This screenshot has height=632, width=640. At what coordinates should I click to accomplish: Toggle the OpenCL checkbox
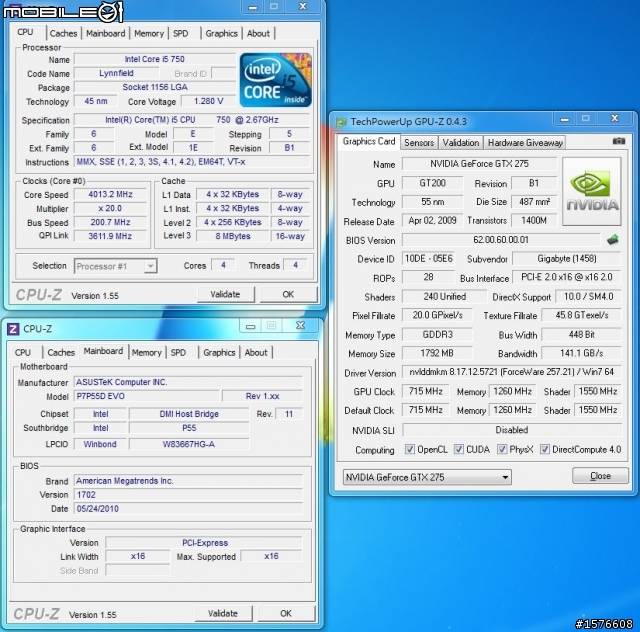click(x=409, y=449)
